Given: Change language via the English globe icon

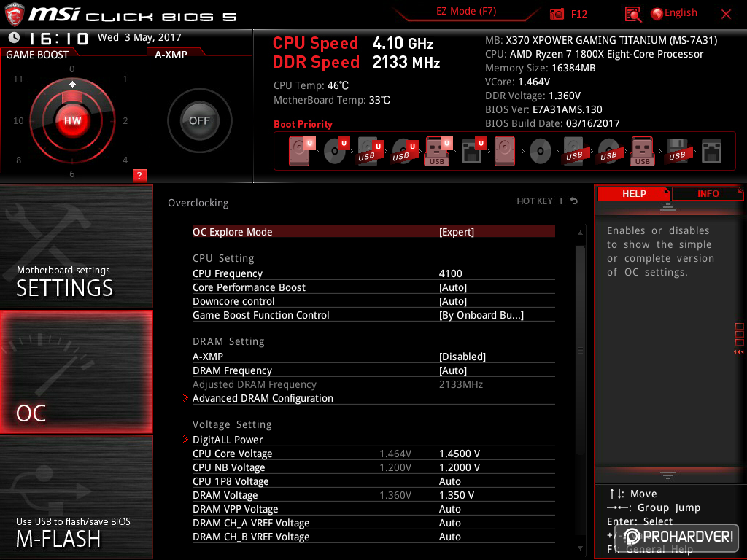Looking at the screenshot, I should (674, 13).
